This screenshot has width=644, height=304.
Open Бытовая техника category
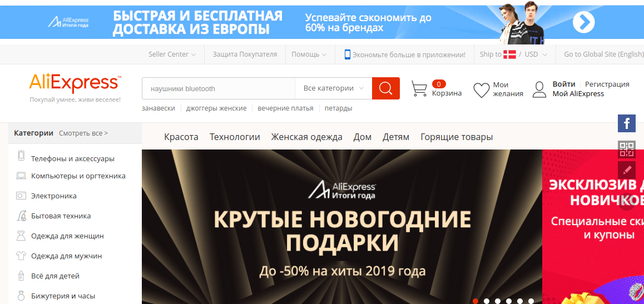click(61, 216)
